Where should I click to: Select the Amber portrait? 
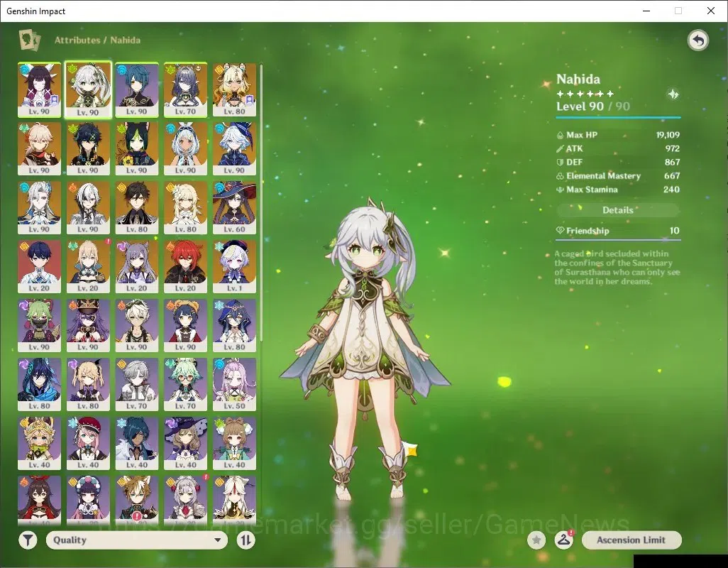pos(40,500)
